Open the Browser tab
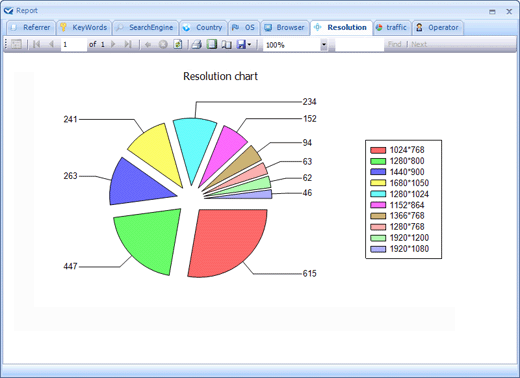Image resolution: width=520 pixels, height=378 pixels. tap(285, 28)
